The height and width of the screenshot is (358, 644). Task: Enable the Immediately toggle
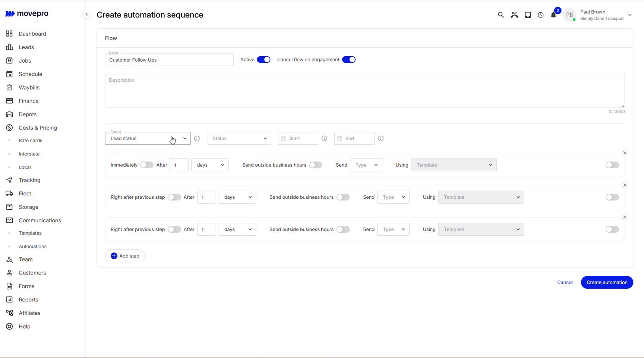pyautogui.click(x=147, y=165)
